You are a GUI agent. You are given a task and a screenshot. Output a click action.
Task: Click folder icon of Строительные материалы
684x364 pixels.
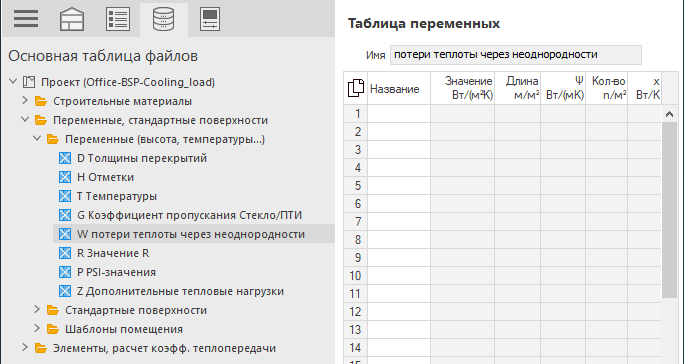pos(41,101)
